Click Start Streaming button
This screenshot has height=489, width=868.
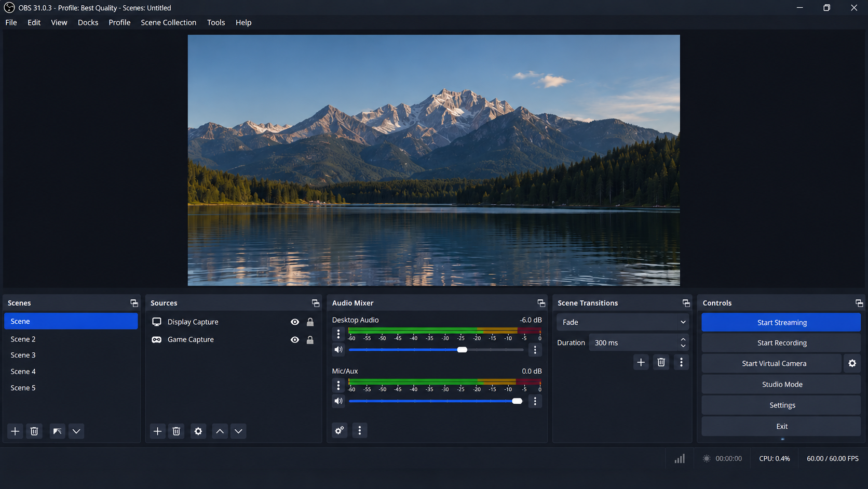(x=781, y=322)
